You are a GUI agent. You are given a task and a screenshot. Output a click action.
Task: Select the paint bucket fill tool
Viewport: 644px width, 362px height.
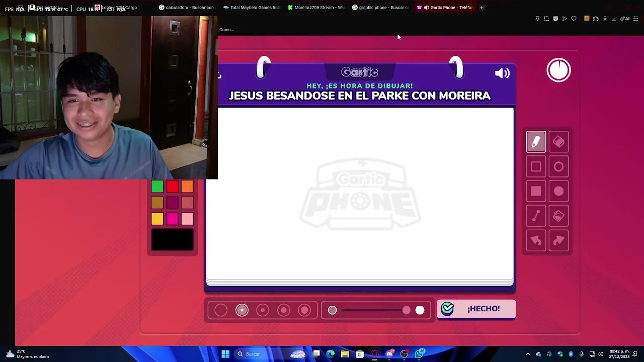click(x=558, y=216)
